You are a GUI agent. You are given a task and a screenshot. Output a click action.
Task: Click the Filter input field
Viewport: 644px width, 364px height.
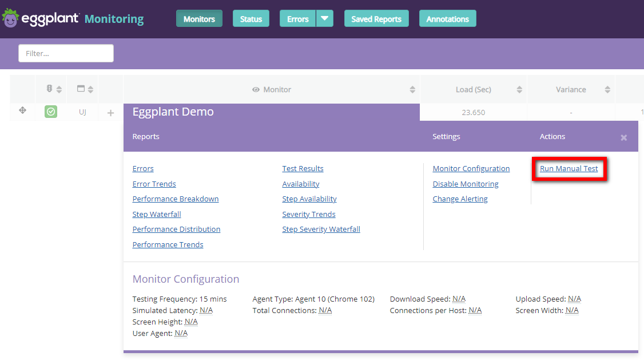pos(66,53)
